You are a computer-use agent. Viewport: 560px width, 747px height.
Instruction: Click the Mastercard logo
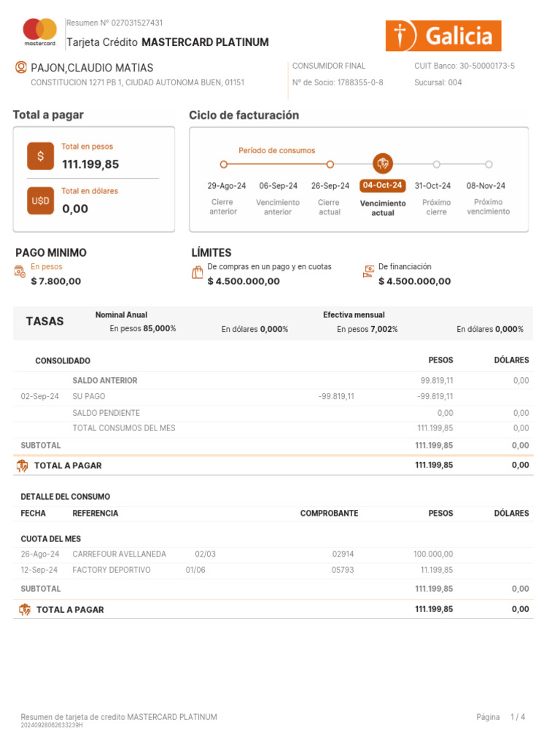pyautogui.click(x=40, y=32)
